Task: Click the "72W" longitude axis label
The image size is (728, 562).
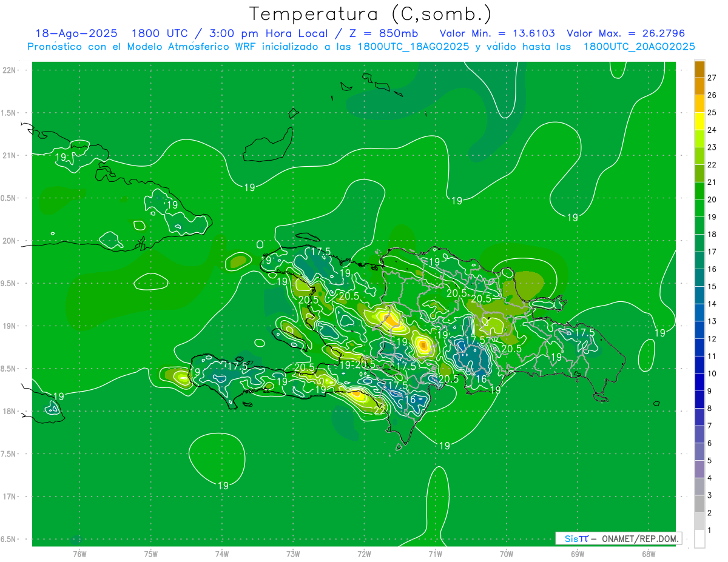Action: [364, 554]
